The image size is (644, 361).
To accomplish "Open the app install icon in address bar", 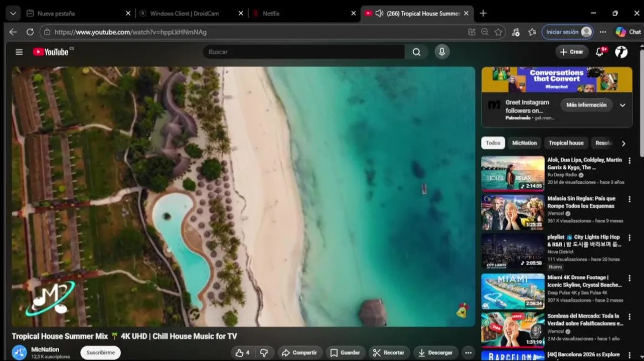I will [x=471, y=32].
